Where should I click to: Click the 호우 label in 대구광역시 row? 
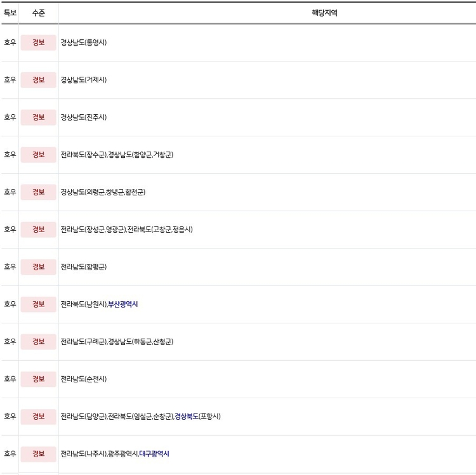10,454
